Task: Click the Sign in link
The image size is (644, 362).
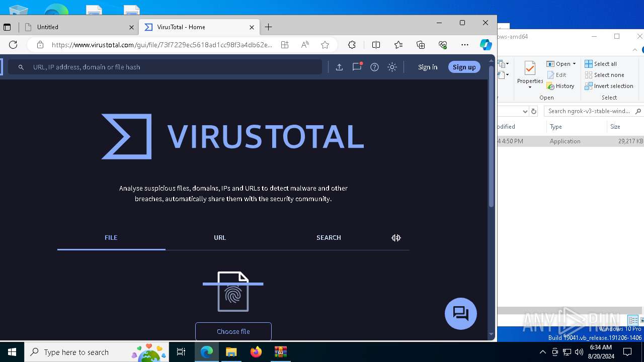Action: (x=428, y=67)
